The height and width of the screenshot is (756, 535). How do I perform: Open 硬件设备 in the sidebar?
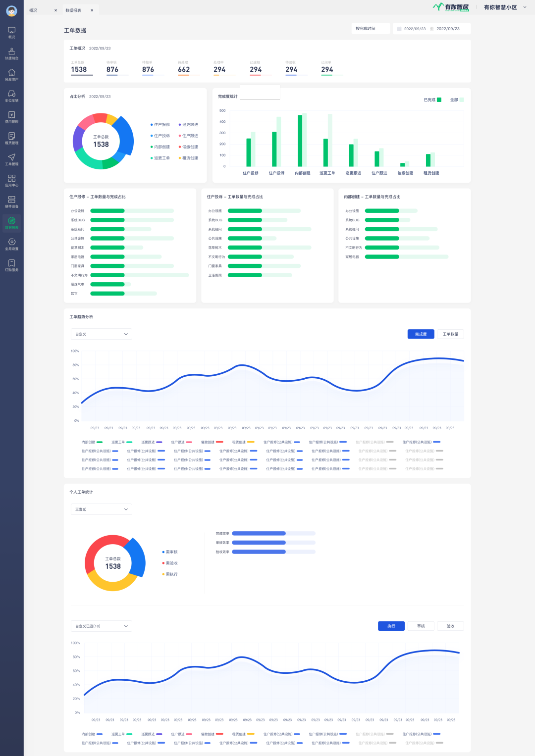click(x=11, y=202)
